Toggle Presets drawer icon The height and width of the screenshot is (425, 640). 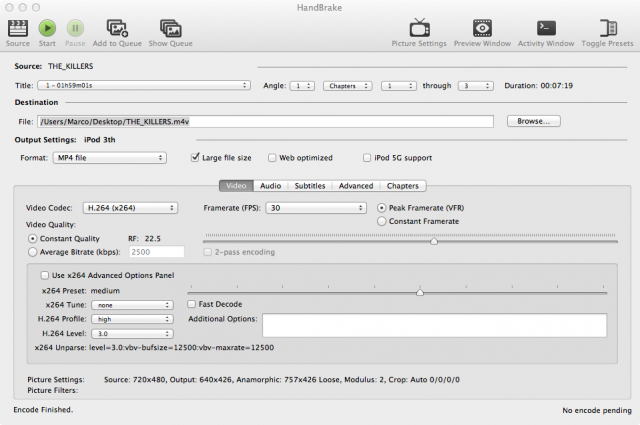(x=608, y=28)
